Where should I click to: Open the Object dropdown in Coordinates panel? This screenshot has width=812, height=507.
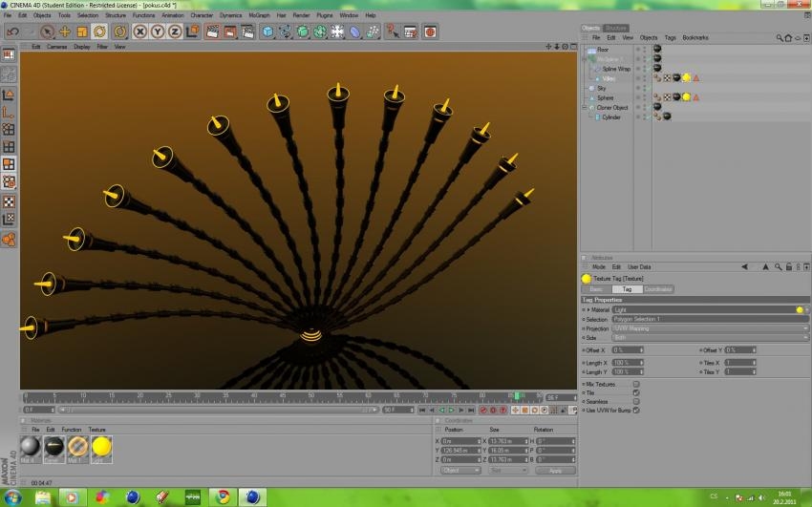(x=460, y=471)
